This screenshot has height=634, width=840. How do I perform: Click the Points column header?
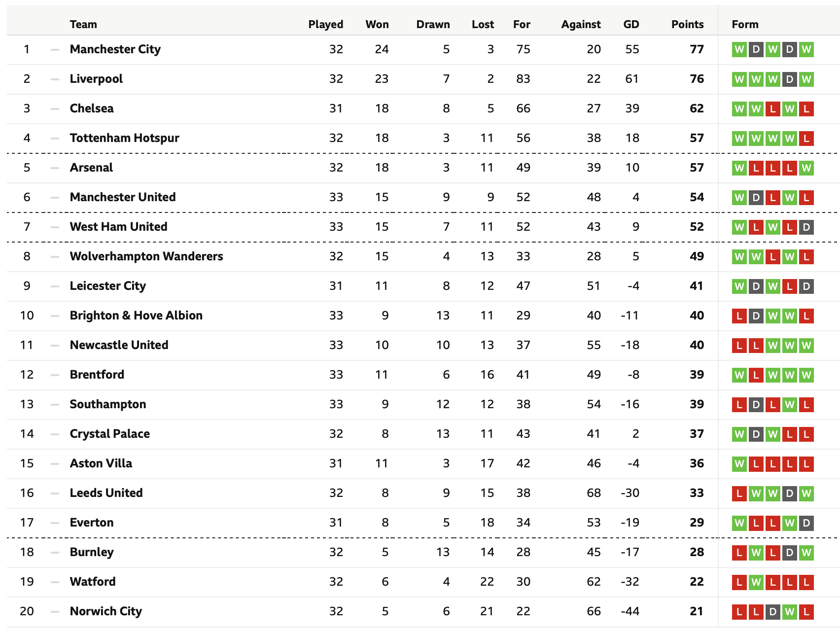click(x=687, y=24)
